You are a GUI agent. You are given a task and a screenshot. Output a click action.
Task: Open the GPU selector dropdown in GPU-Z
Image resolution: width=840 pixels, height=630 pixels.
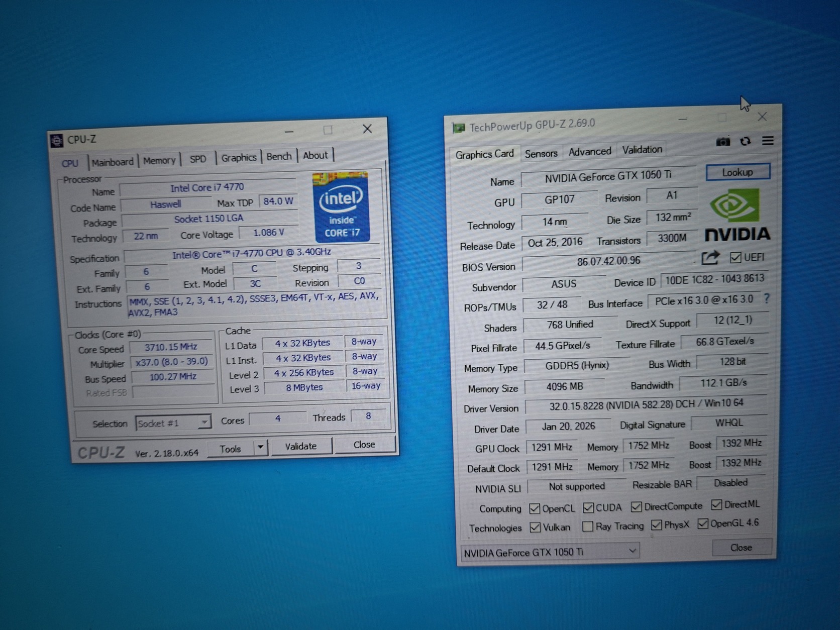(x=550, y=552)
